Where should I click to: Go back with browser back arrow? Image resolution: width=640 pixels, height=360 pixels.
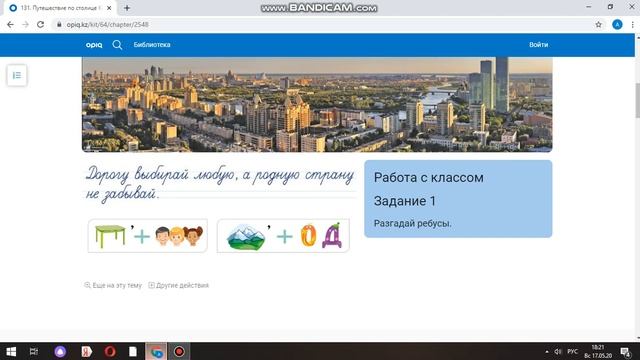click(x=10, y=24)
